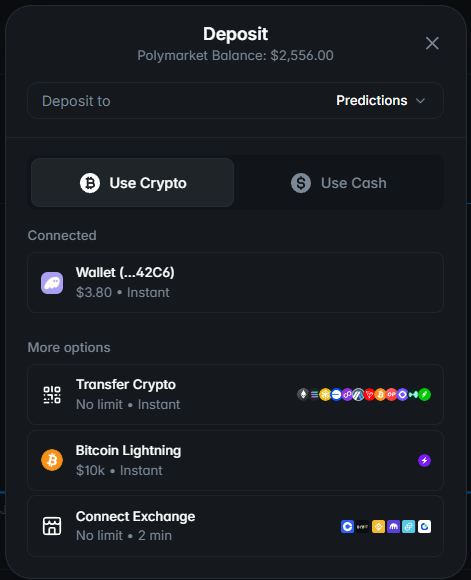Viewport: 471px width, 580px height.
Task: Click the Connect Exchange storefront icon
Action: tap(52, 526)
